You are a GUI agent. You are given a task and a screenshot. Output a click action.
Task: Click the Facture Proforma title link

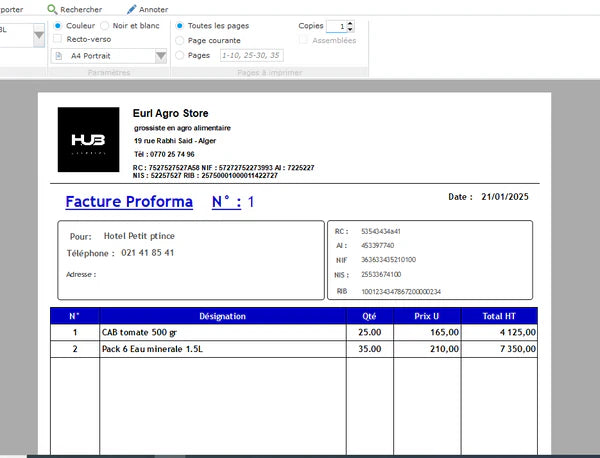pos(129,202)
